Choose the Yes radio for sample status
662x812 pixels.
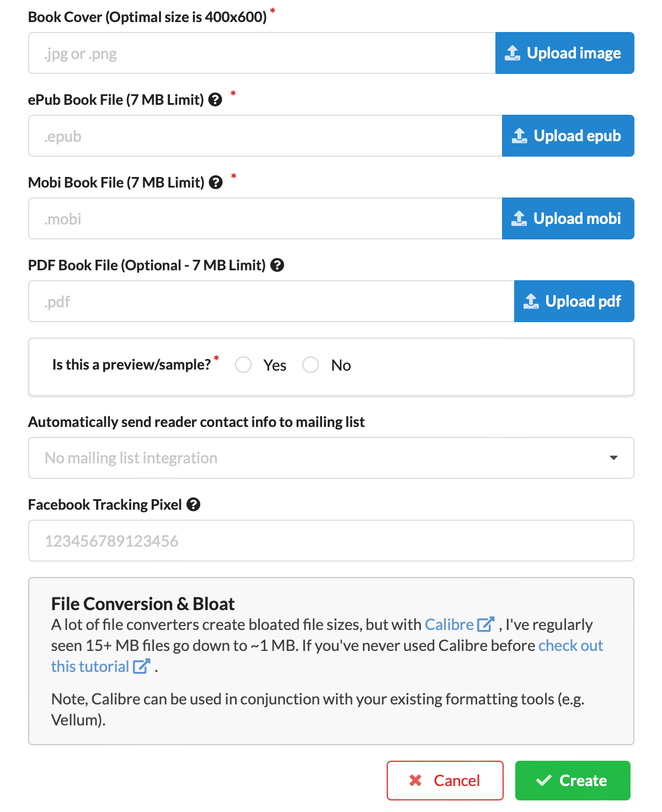coord(243,365)
